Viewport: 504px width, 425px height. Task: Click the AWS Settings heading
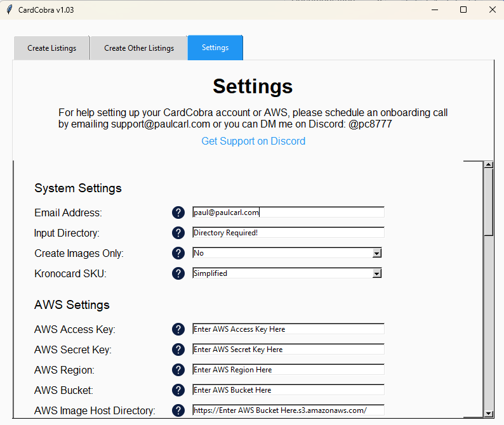[72, 305]
